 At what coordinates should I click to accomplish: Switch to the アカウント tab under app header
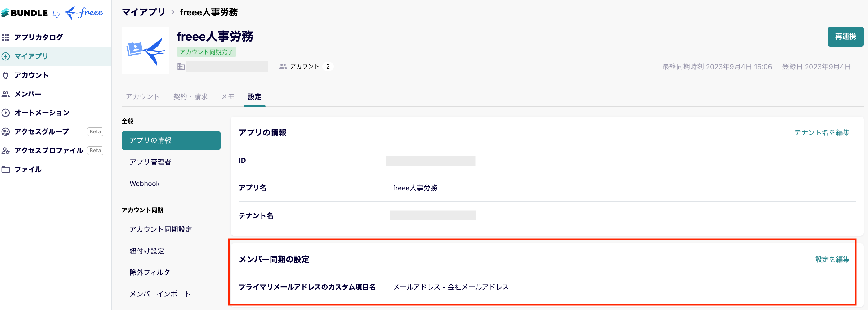(x=142, y=97)
